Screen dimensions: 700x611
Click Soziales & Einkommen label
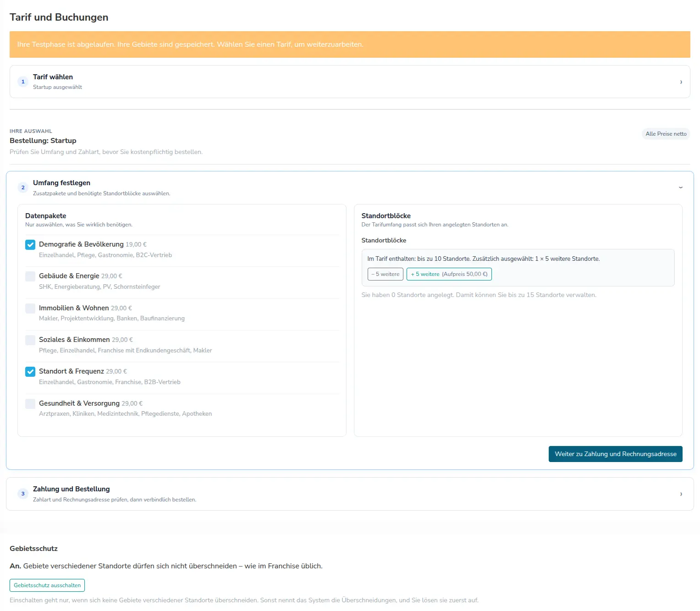[x=74, y=340]
